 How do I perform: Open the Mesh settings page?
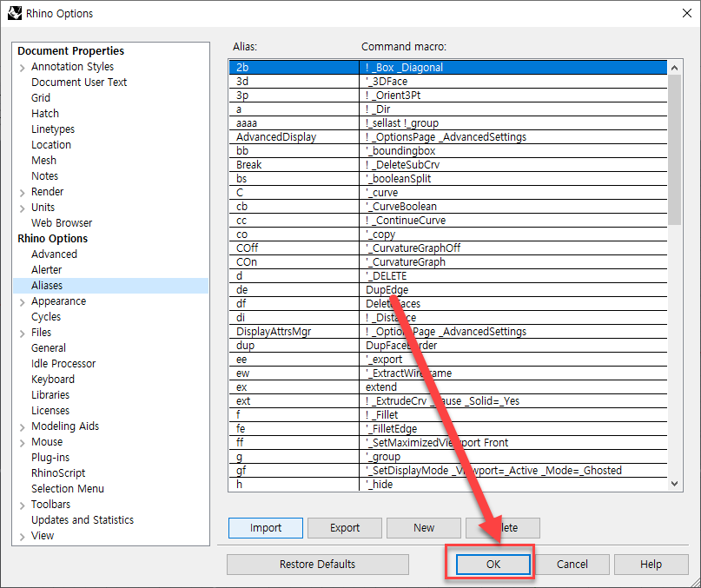coord(43,161)
